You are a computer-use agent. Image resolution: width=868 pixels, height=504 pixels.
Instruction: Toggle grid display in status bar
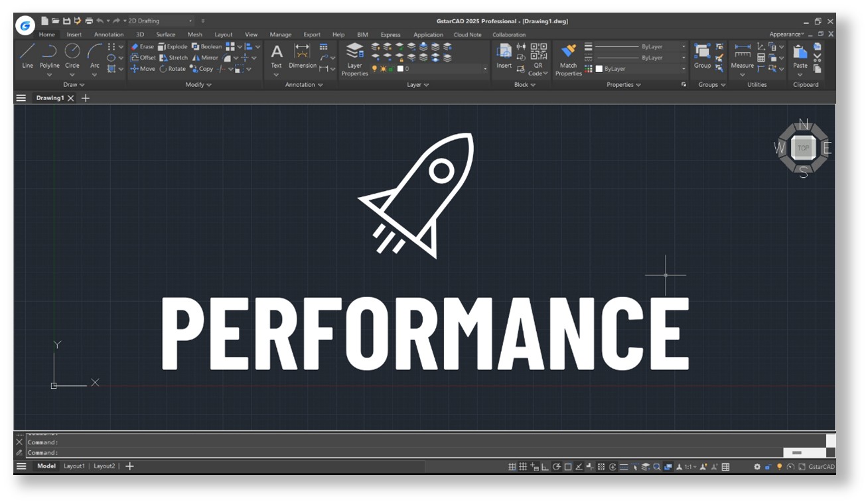pyautogui.click(x=512, y=467)
